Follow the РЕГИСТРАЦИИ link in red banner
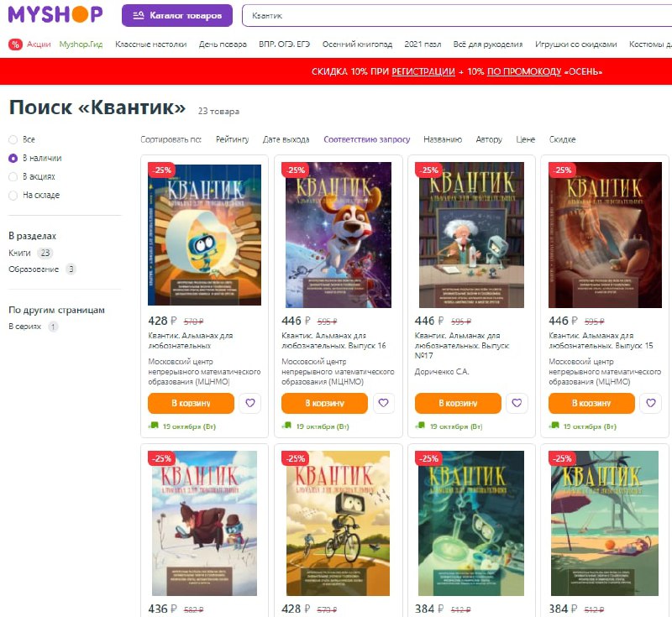This screenshot has height=617, width=672. point(423,71)
